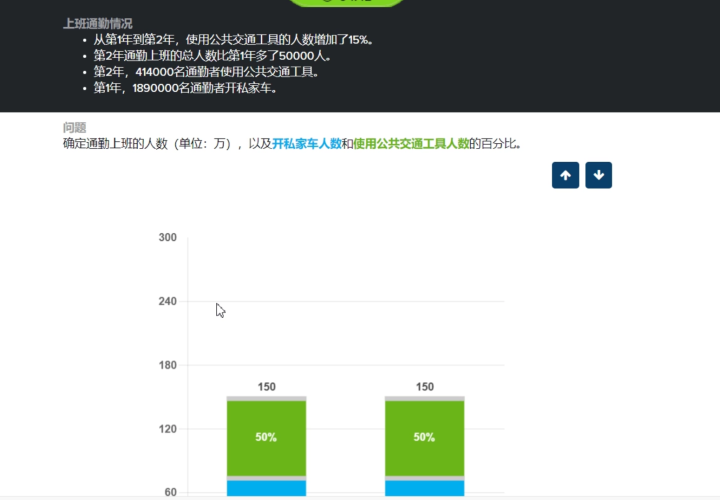Click the 问题 section heading
Viewport: 720px width, 500px height.
[x=74, y=128]
